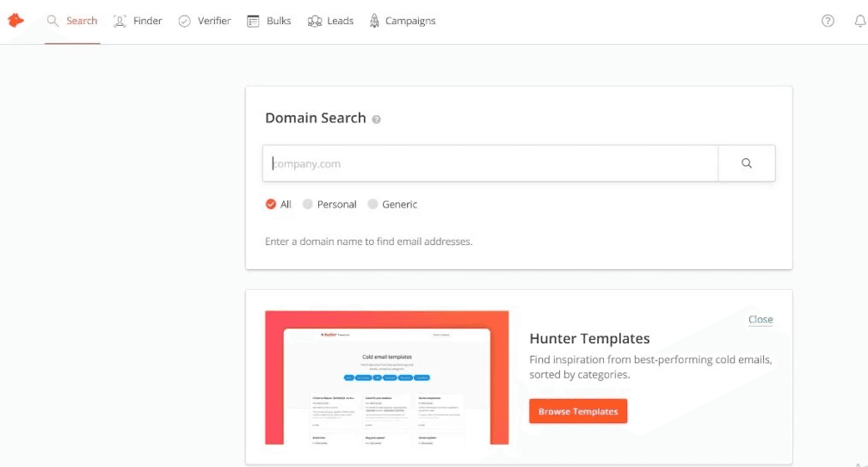Click 'Enter a domain name to find email addresses'
The image size is (868, 467).
(x=369, y=242)
